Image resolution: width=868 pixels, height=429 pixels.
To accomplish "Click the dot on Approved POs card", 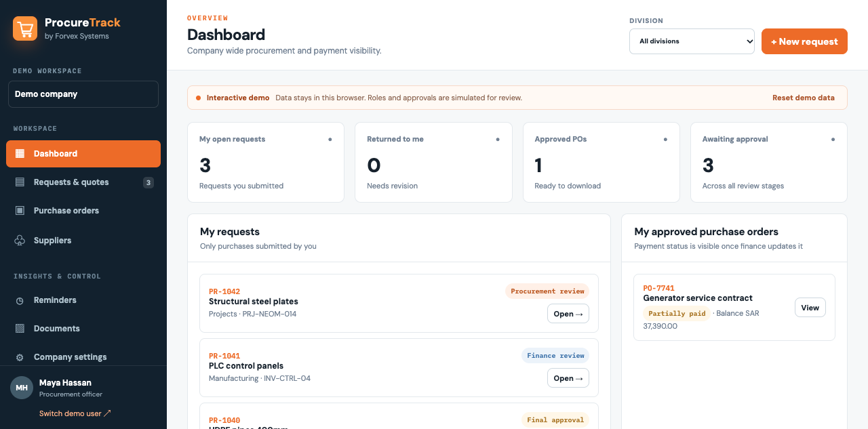I will click(665, 139).
